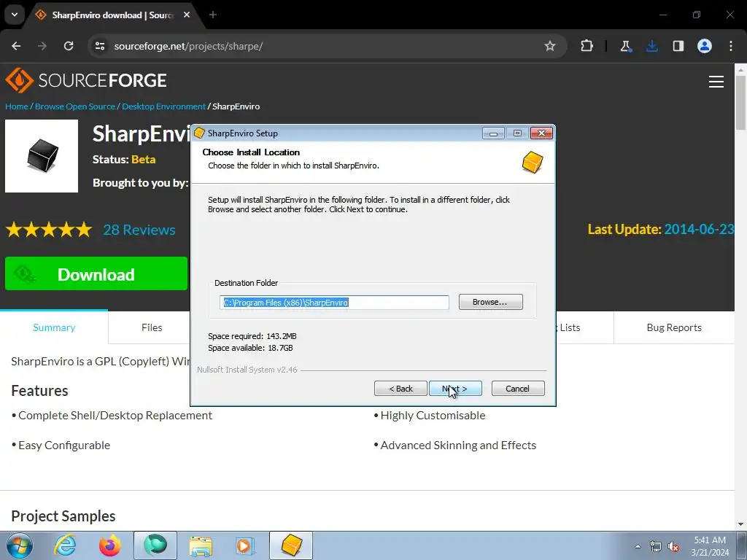Screen dimensions: 747x560
Task: Open SourceForge hamburger menu
Action: point(716,82)
